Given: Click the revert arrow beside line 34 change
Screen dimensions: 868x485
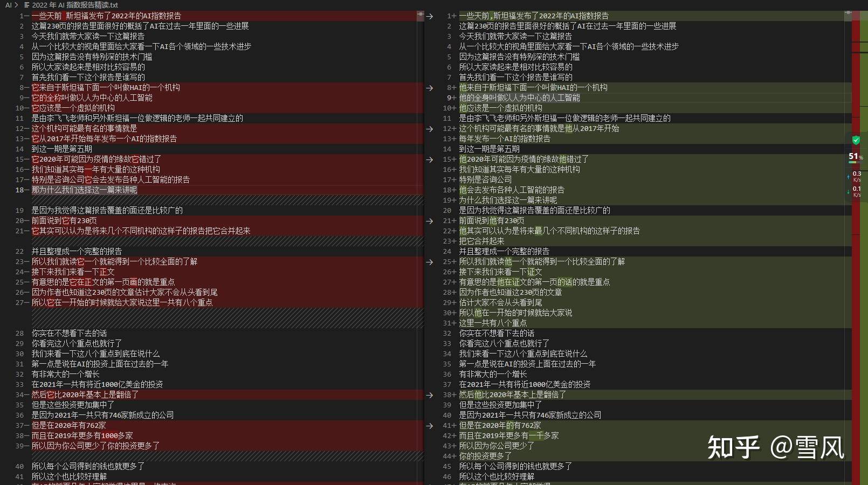Looking at the screenshot, I should click(x=430, y=395).
